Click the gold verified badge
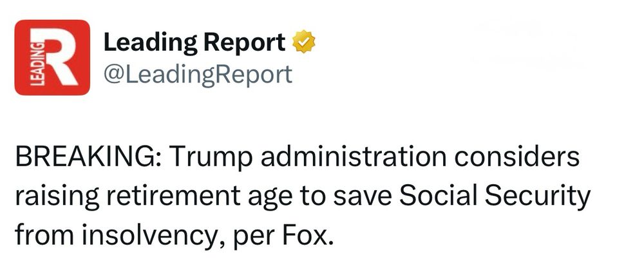 tap(303, 43)
